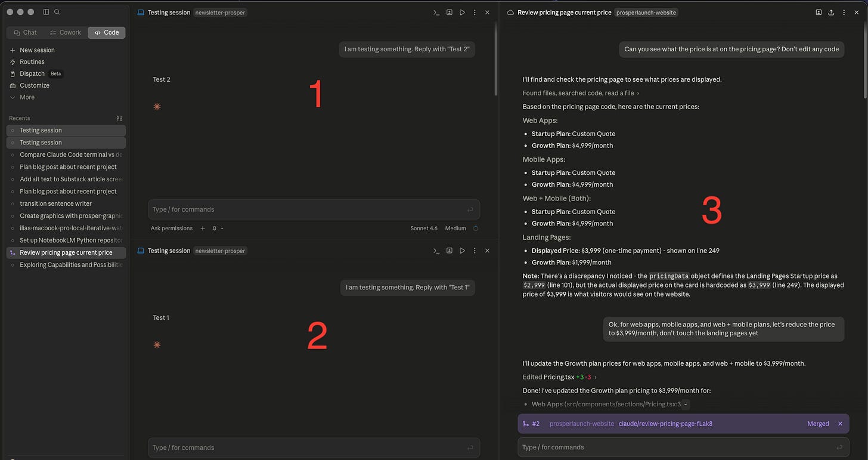The image size is (868, 460).
Task: Open preview panel icon in Test 1 pane
Action: [449, 251]
